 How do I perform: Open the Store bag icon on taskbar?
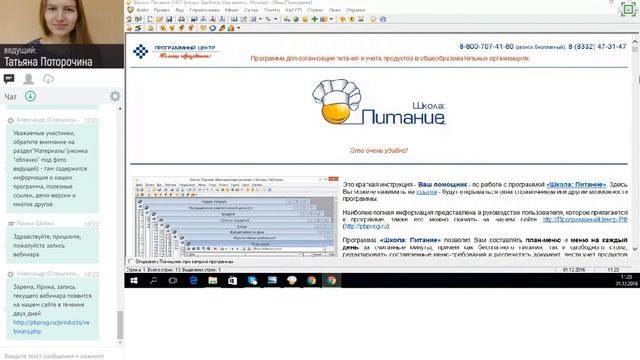tap(233, 280)
